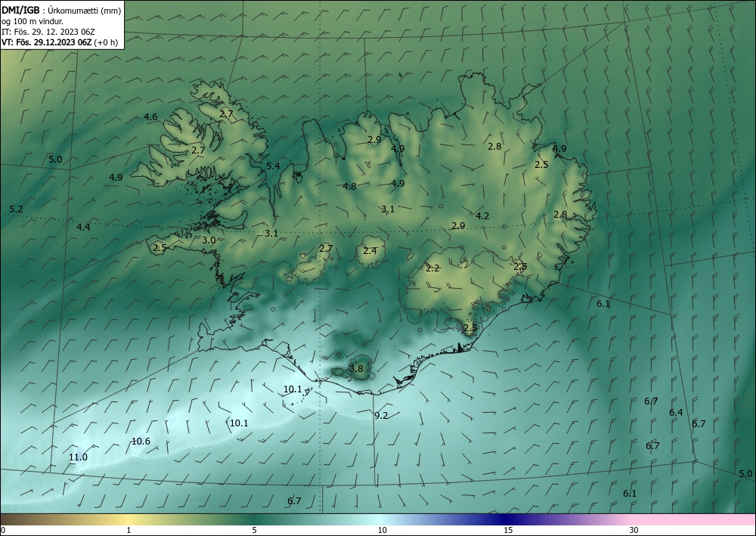The width and height of the screenshot is (756, 536).
Task: Click the 'IT: Fös. 29. 12. 2023 06Z' line
Action: click(48, 32)
